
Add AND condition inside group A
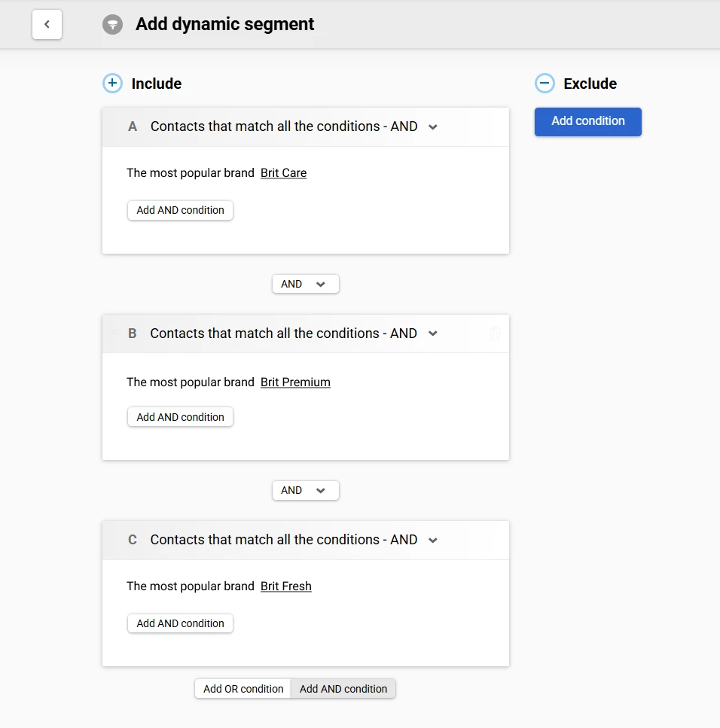pos(180,210)
